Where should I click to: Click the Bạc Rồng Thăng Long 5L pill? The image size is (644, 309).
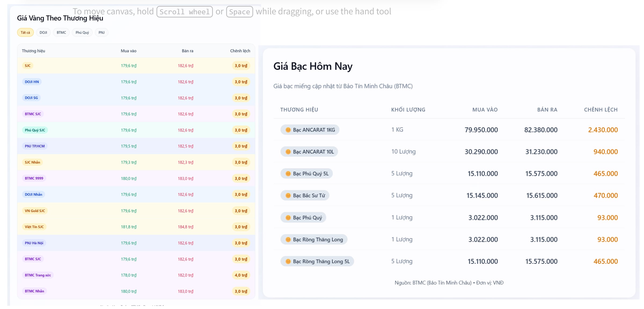(317, 261)
